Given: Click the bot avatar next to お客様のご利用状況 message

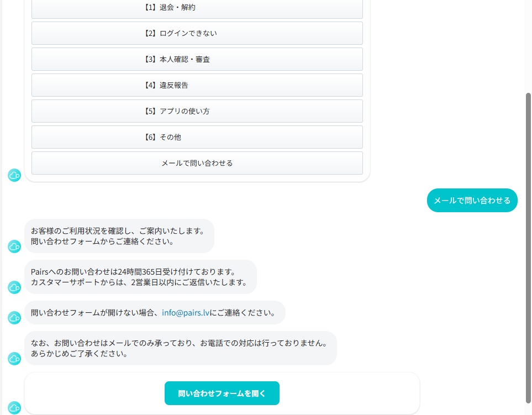Looking at the screenshot, I should [14, 246].
